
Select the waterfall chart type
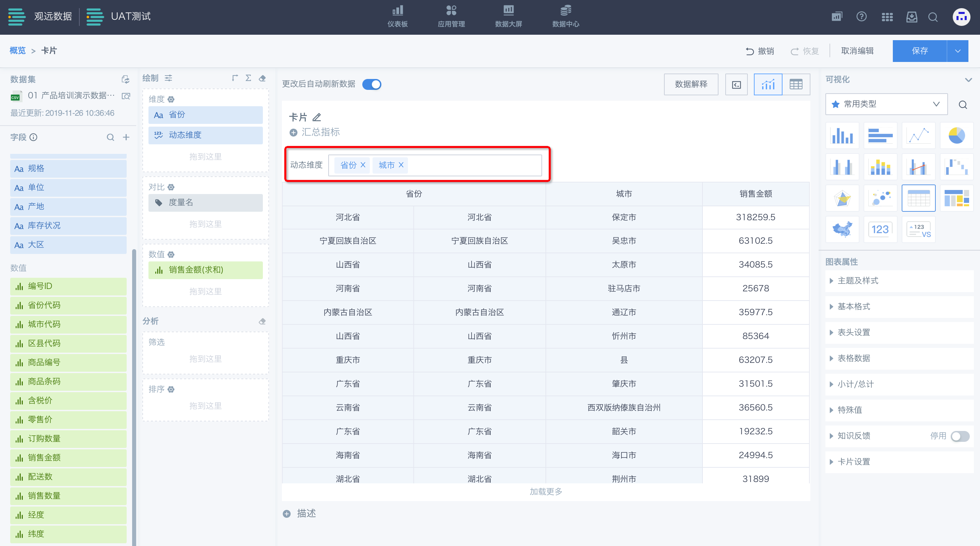(957, 167)
